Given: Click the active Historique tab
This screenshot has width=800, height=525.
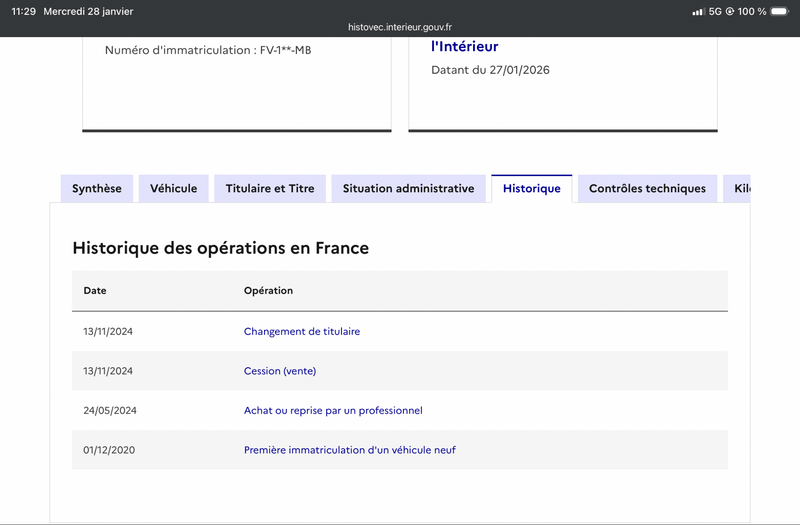Looking at the screenshot, I should point(531,189).
